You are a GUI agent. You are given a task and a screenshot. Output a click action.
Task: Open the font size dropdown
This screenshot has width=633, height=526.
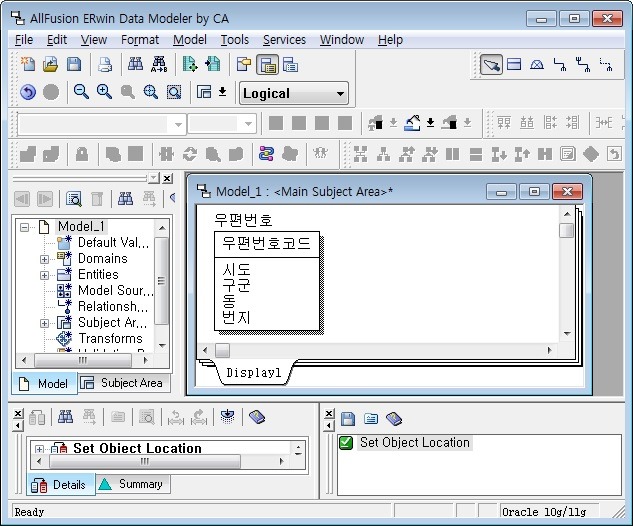point(248,124)
